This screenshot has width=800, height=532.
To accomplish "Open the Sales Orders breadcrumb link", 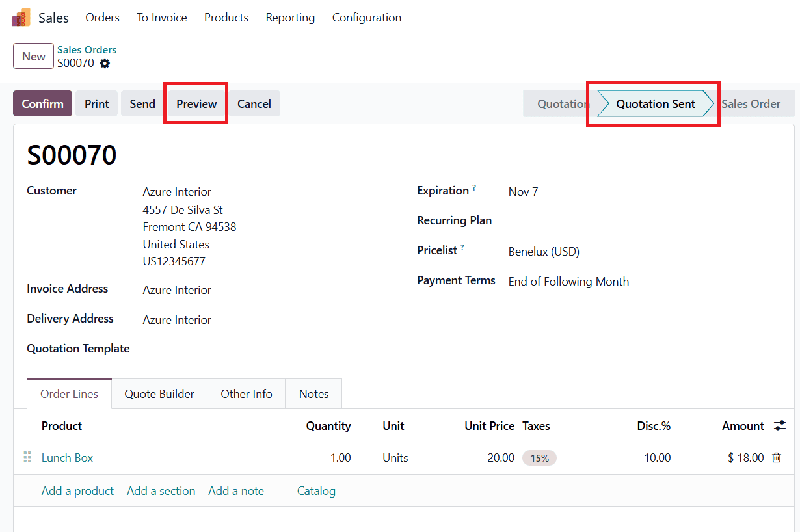I will coord(87,49).
